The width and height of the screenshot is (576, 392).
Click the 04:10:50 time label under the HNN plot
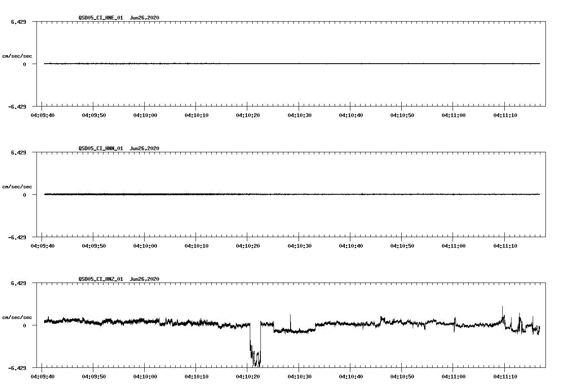tap(402, 246)
